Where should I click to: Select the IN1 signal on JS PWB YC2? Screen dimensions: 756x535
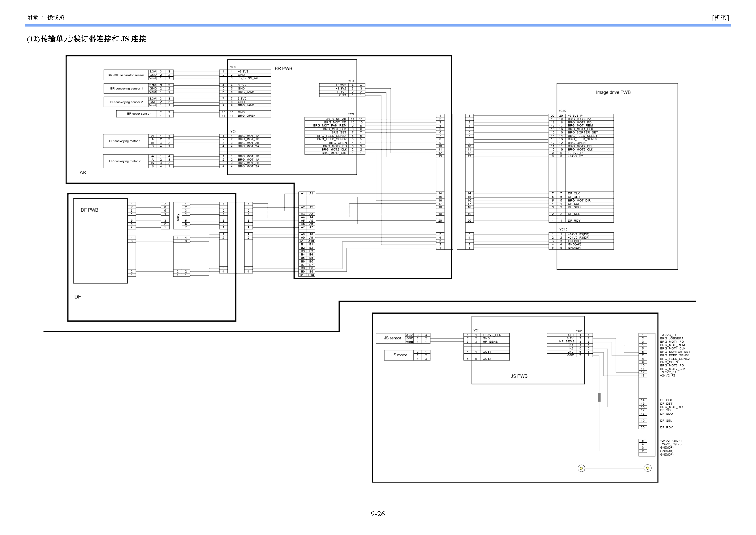pyautogui.click(x=571, y=345)
